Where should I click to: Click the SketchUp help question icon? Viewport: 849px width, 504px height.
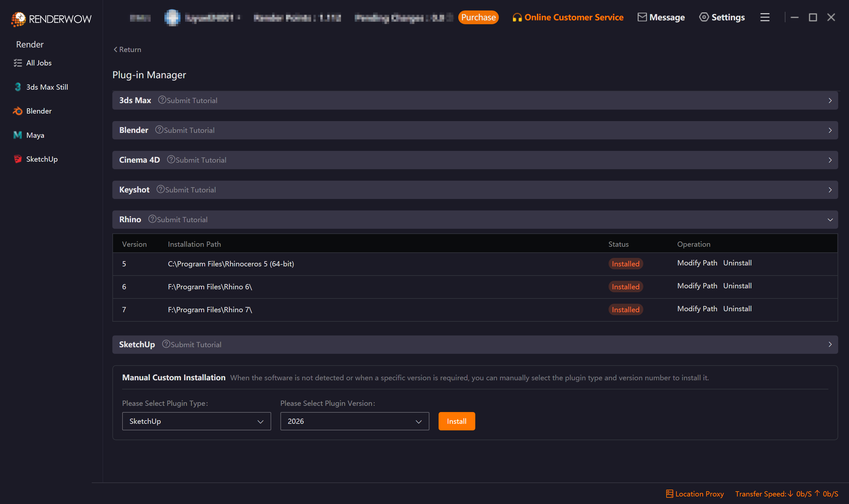click(166, 344)
